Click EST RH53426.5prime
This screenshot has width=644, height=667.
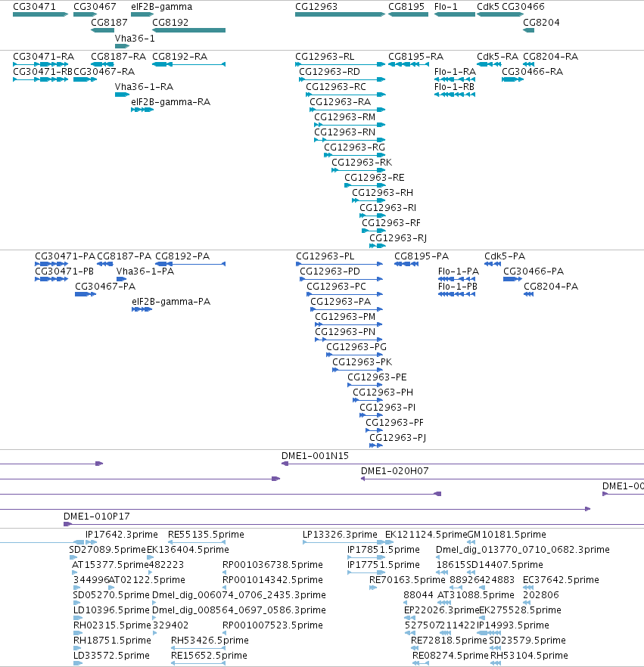coord(198,648)
